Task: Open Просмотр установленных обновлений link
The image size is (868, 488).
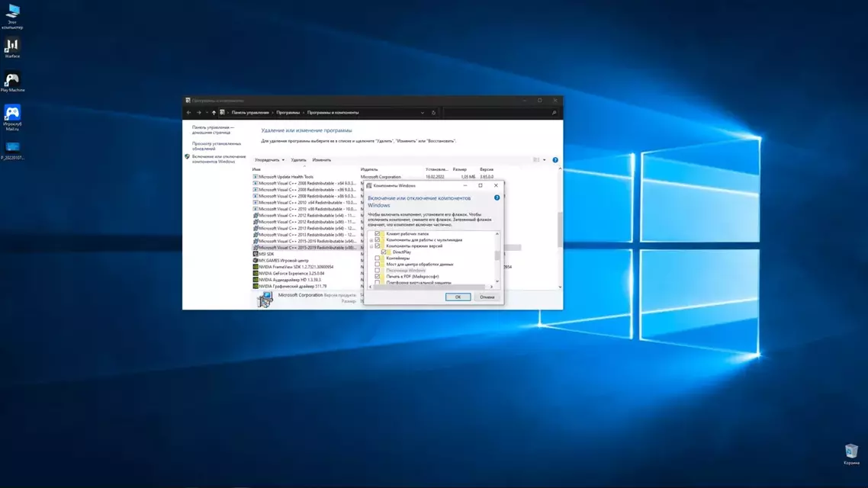Action: pos(217,146)
